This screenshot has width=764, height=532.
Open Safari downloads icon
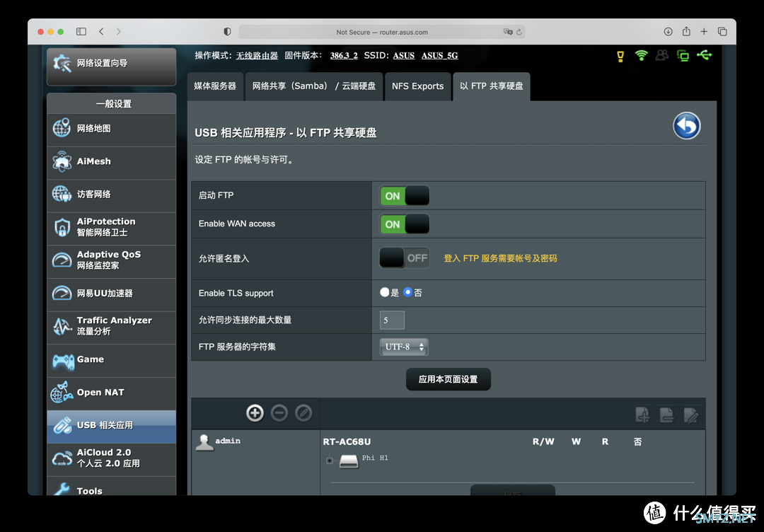668,32
